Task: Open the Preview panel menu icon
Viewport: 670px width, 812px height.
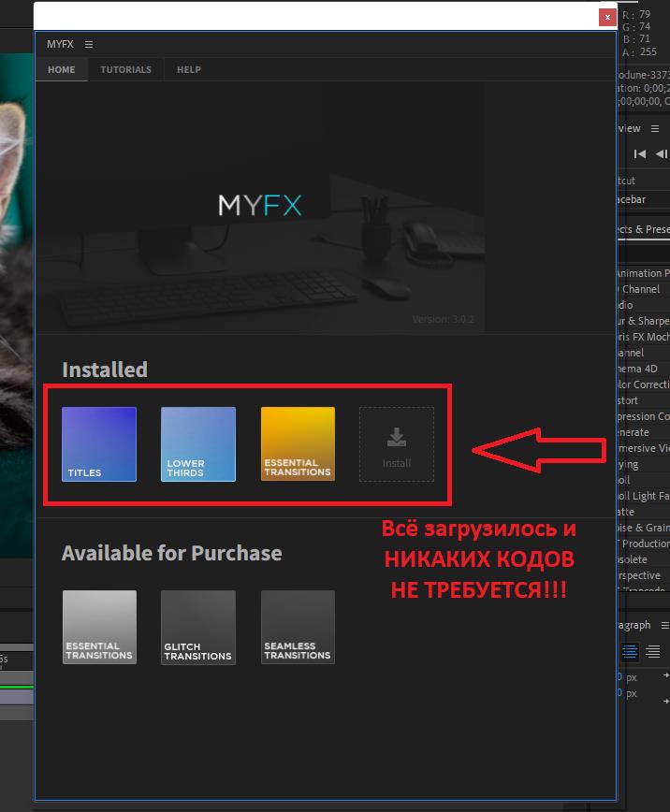Action: pyautogui.click(x=655, y=128)
